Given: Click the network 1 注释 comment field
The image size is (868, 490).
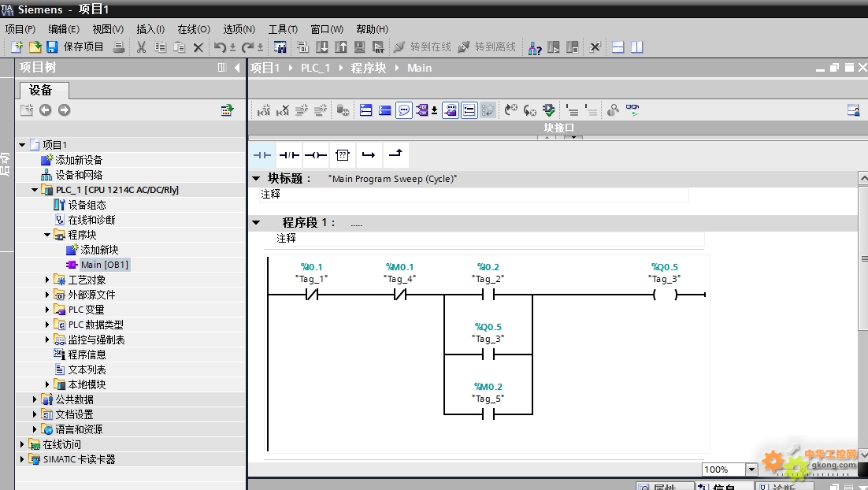Looking at the screenshot, I should 490,238.
